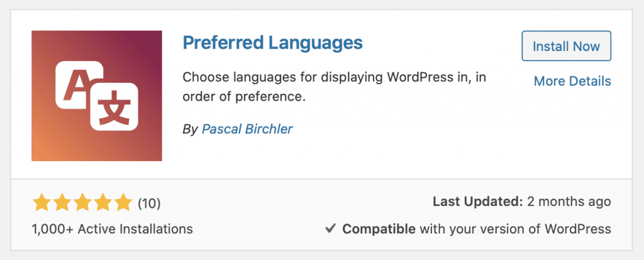This screenshot has width=644, height=260.
Task: Click the Preferred Languages plugin thumbnail
Action: click(x=97, y=95)
